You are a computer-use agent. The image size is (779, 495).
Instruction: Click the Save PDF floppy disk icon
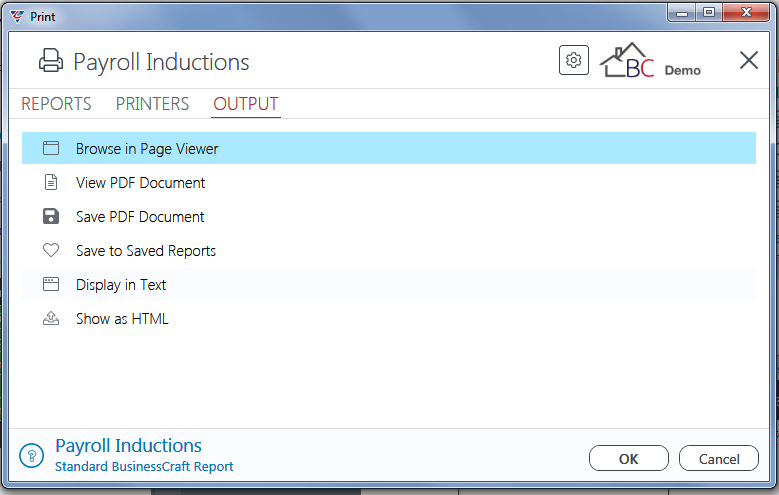(51, 216)
